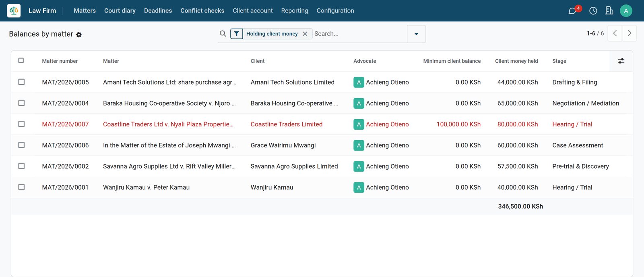The width and height of the screenshot is (644, 277).
Task: Click the search magnifier icon
Action: tap(223, 34)
